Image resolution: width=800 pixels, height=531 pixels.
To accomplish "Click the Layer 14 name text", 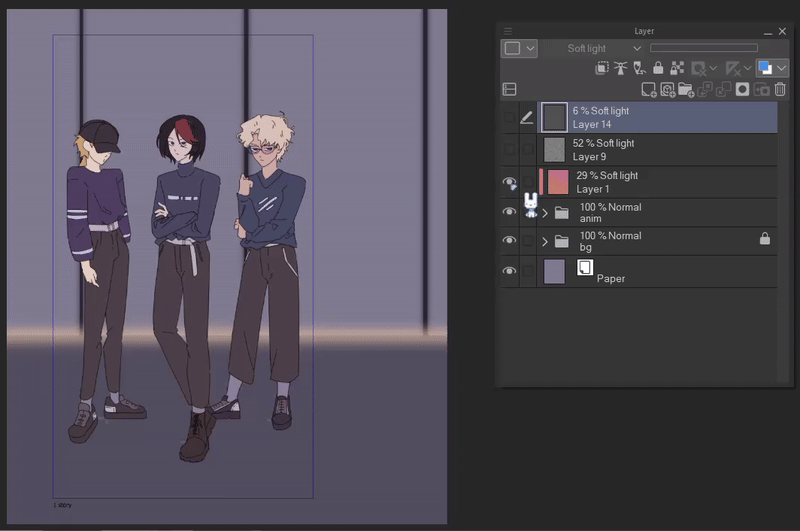I will pyautogui.click(x=592, y=124).
